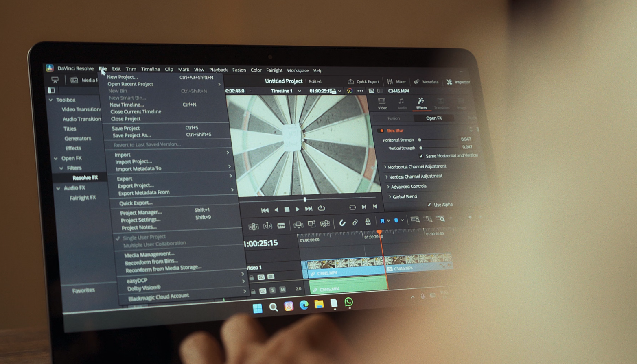Open Project Settings... from the menu
Screen dimensions: 637x364
point(140,220)
